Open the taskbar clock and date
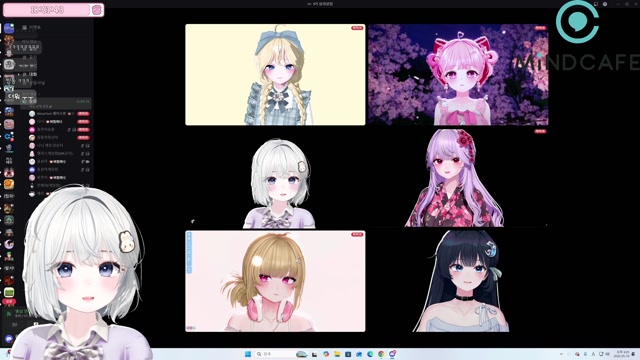Viewport: 640px width, 360px height. (x=622, y=354)
